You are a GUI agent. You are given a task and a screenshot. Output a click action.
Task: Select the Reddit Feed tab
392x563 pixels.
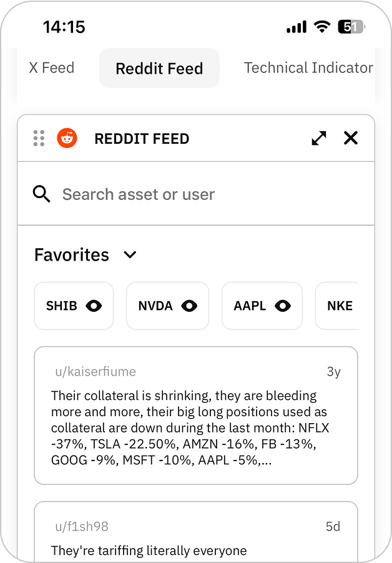159,69
